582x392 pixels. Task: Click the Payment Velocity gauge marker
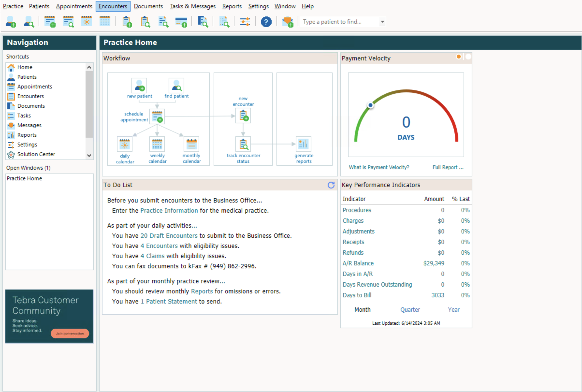(370, 105)
